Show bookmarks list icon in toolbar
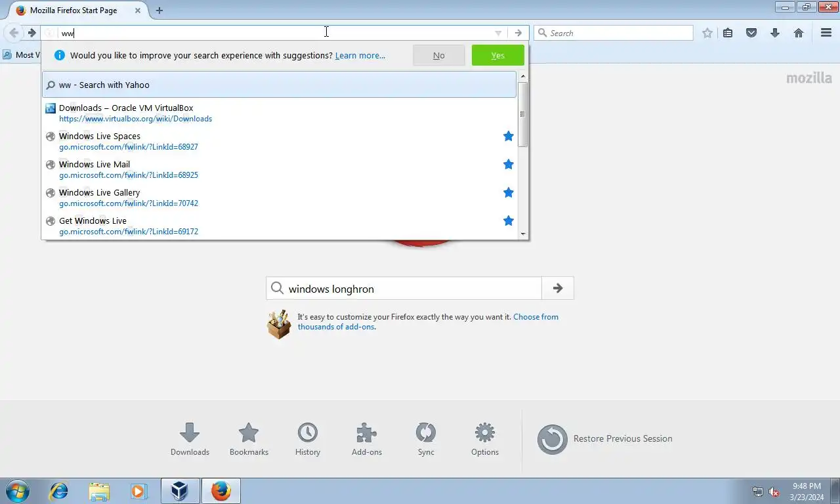This screenshot has height=504, width=840. tap(728, 33)
